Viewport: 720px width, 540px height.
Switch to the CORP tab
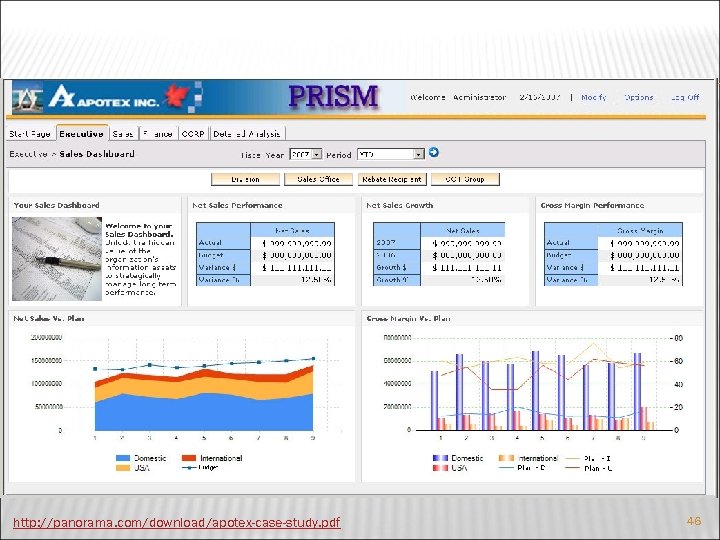pyautogui.click(x=193, y=134)
